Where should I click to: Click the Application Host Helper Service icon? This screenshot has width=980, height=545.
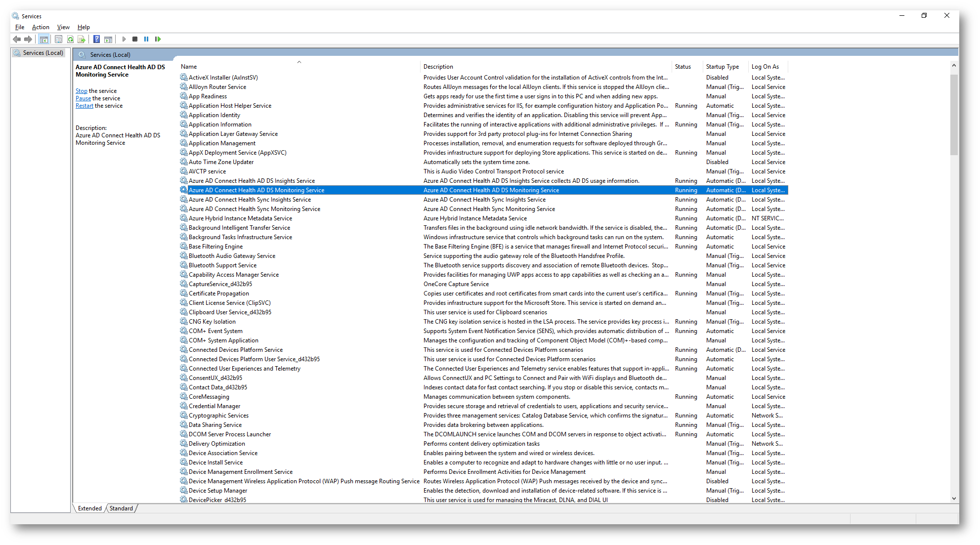point(183,106)
